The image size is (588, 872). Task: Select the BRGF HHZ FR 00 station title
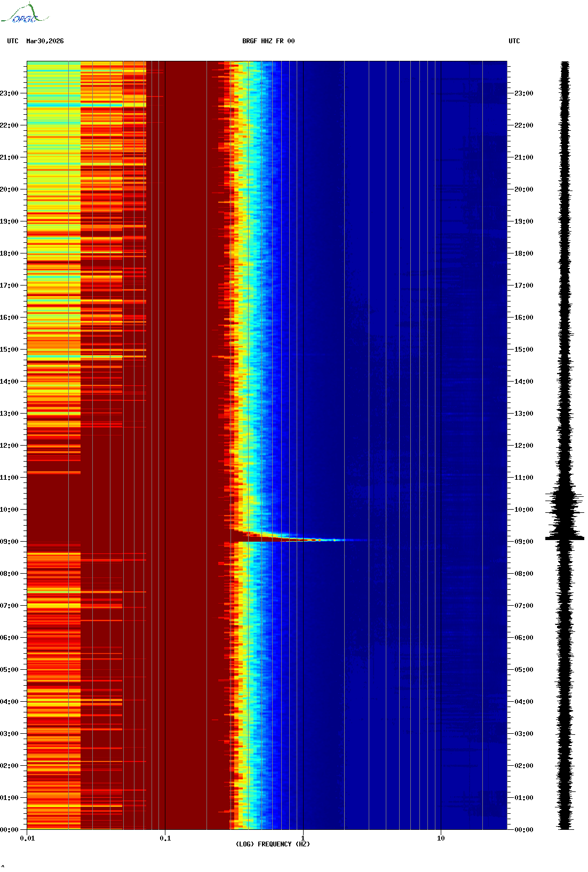click(x=268, y=41)
